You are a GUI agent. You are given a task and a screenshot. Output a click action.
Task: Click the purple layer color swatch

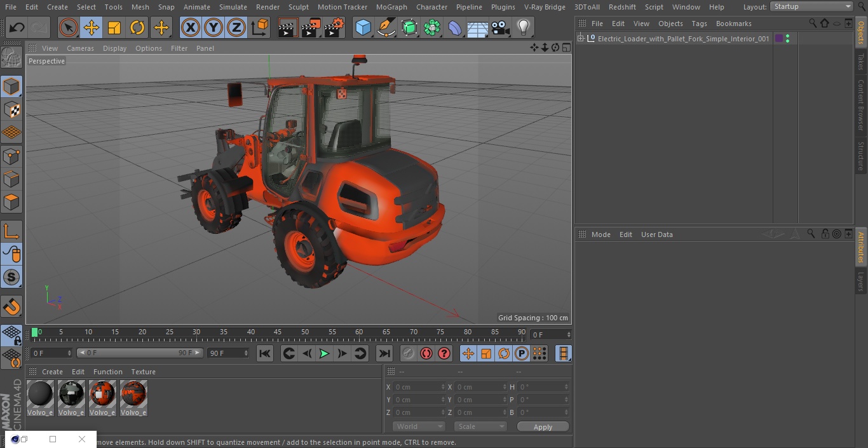(779, 39)
